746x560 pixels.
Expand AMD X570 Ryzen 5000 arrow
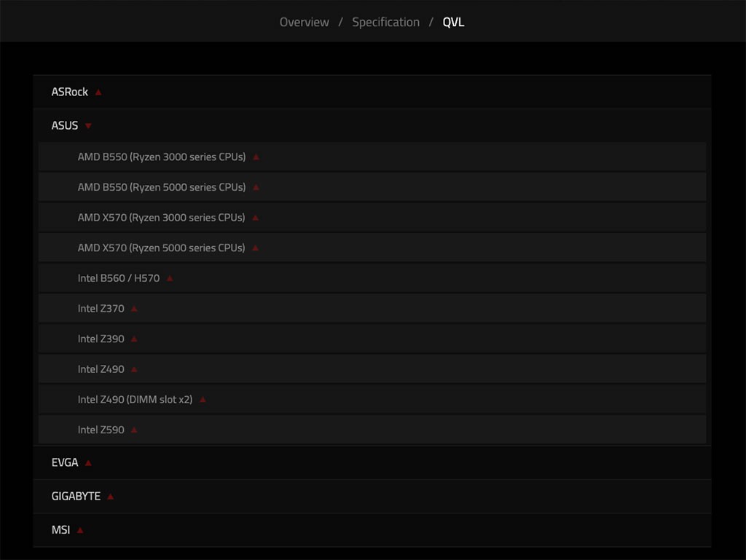(256, 248)
